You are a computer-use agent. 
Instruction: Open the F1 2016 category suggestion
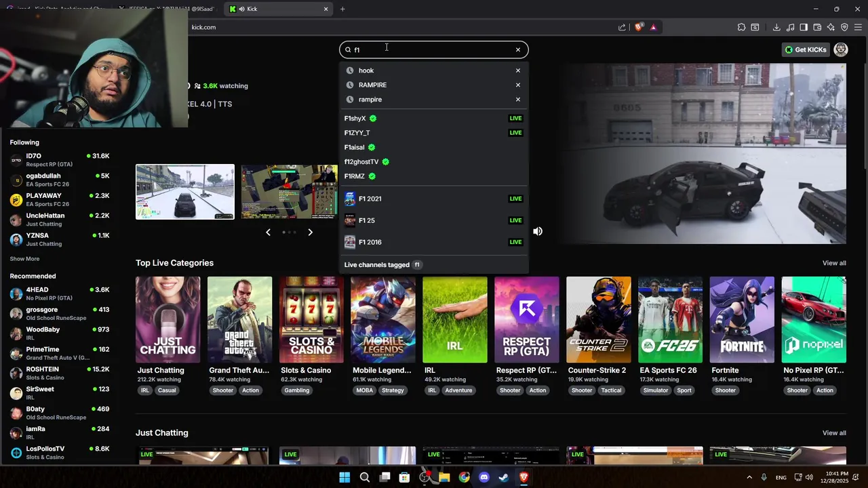pyautogui.click(x=434, y=242)
